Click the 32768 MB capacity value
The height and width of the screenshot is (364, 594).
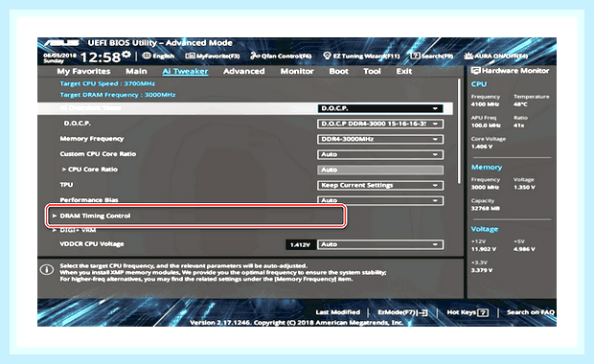[486, 208]
